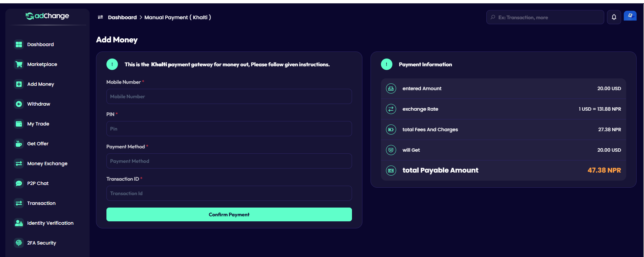Click the Khalti payment gateway instruction text

pyautogui.click(x=227, y=64)
